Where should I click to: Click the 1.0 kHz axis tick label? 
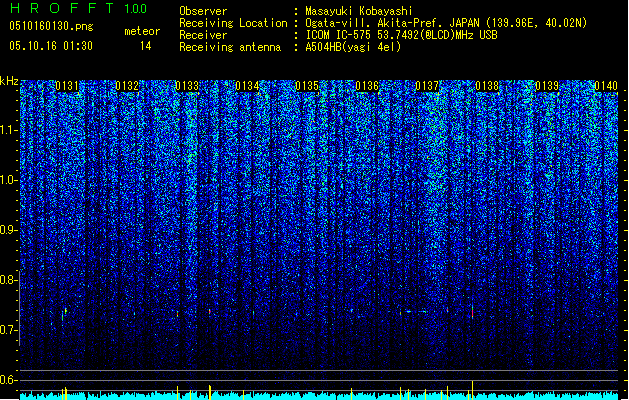(8, 180)
